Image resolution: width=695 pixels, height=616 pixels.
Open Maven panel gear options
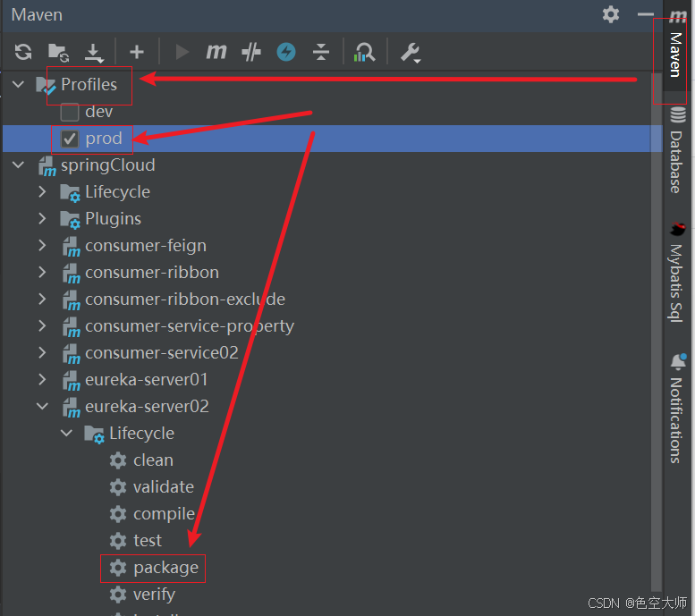611,14
